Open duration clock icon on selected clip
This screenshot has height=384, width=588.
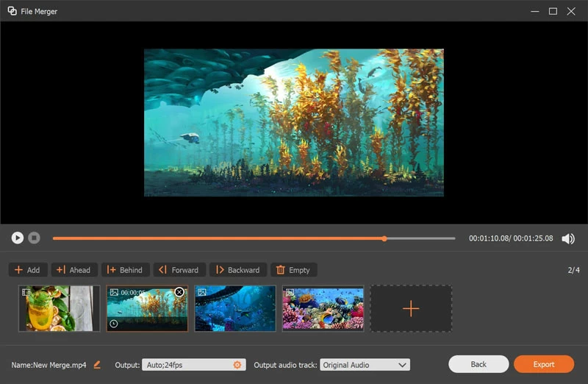click(x=114, y=324)
